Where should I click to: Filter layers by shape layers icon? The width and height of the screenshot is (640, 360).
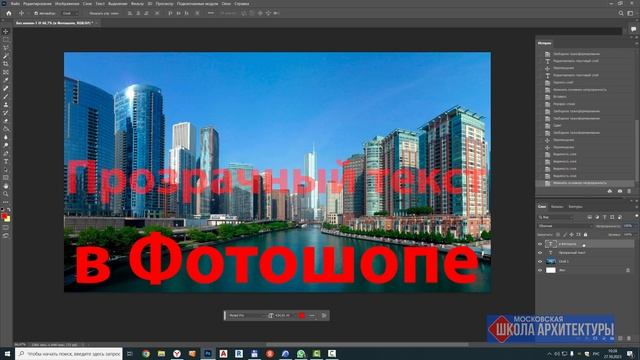point(612,217)
